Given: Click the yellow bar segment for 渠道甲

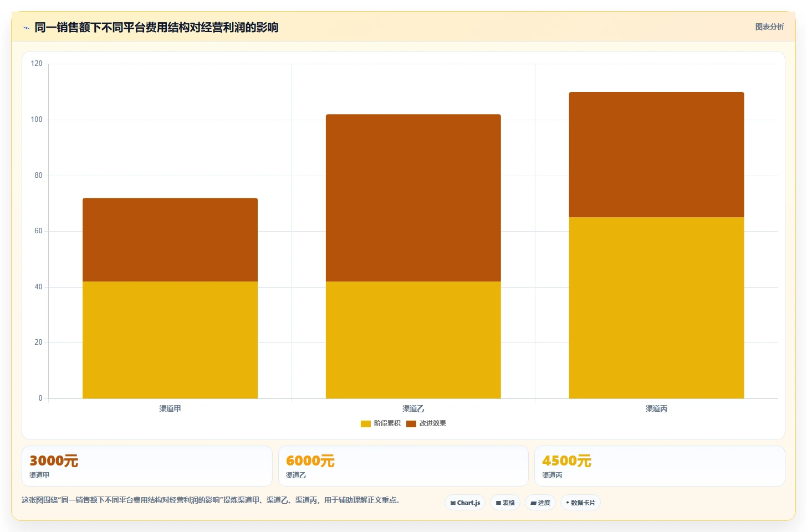Looking at the screenshot, I should [170, 340].
